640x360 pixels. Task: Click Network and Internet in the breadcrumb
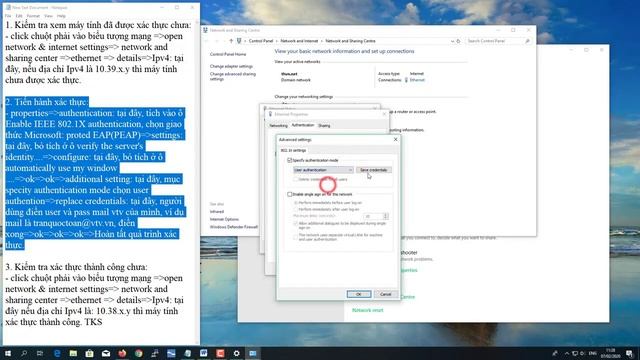[x=299, y=41]
